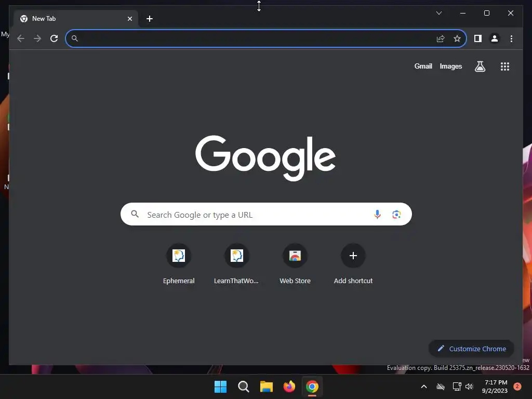Open the Gmail link

point(423,66)
